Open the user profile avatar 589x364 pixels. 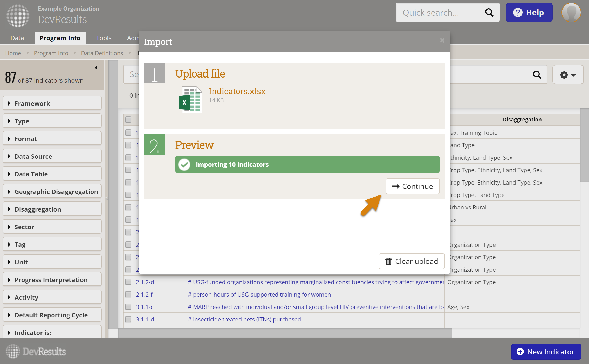(571, 12)
